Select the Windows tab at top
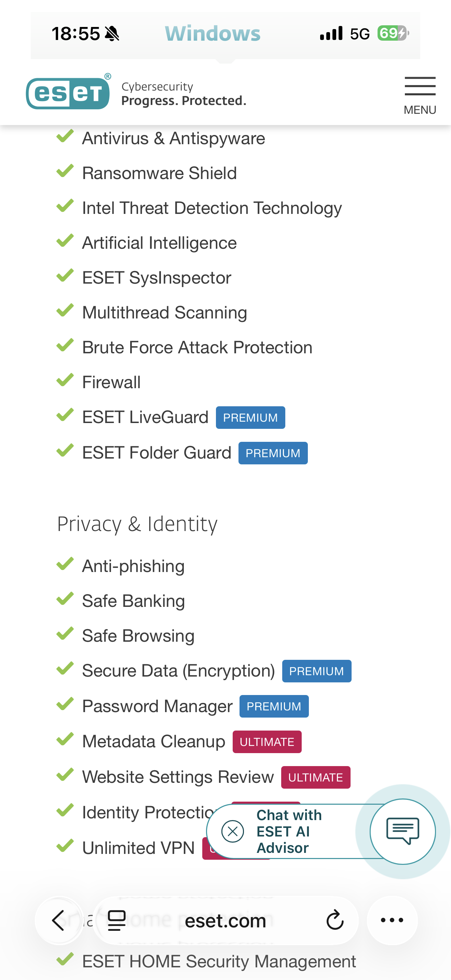451x980 pixels. pyautogui.click(x=213, y=33)
